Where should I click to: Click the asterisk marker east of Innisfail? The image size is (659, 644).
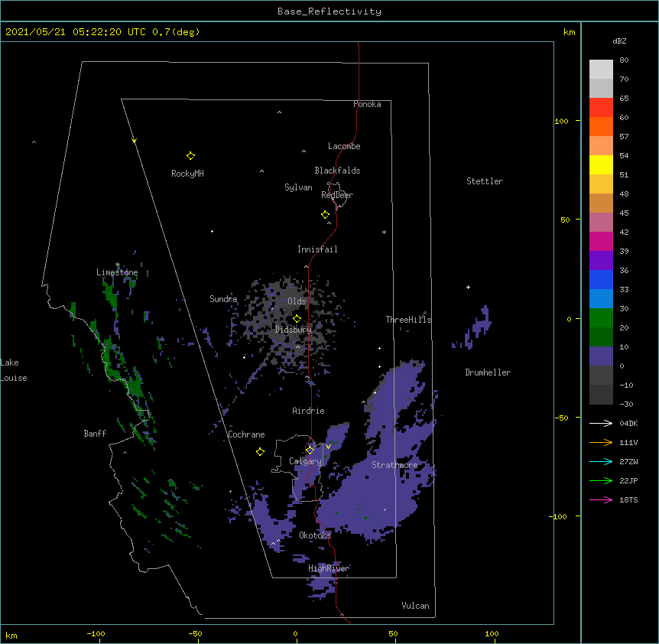(x=384, y=232)
